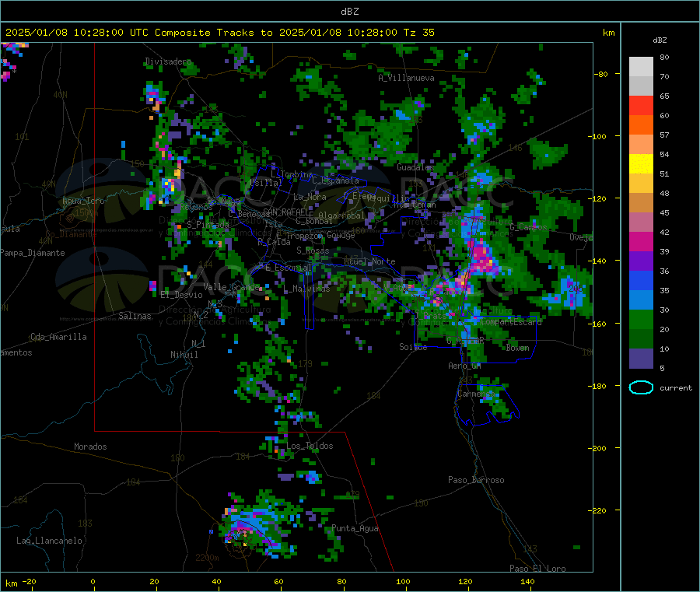This screenshot has width=700, height=592.
Task: Select the white 70-80 dBZ swatch
Action: (641, 67)
